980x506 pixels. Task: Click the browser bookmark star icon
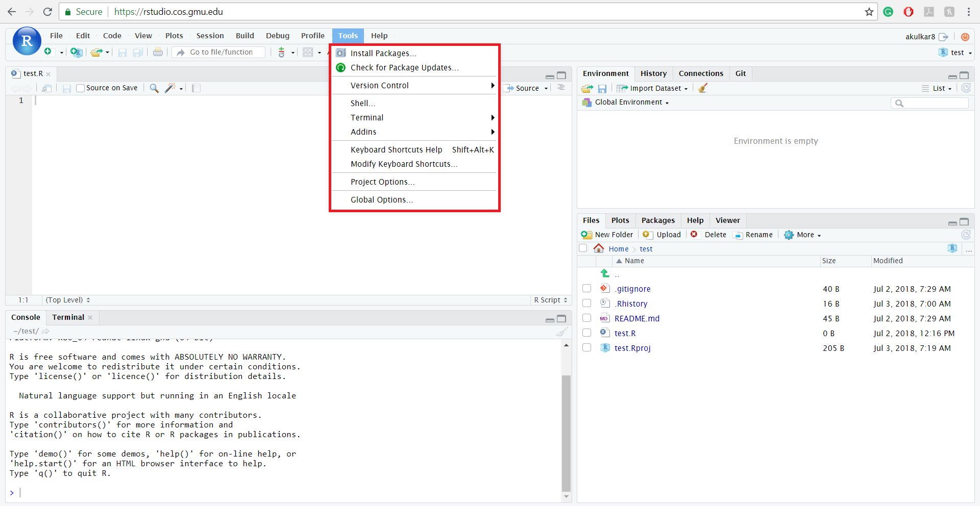tap(869, 12)
